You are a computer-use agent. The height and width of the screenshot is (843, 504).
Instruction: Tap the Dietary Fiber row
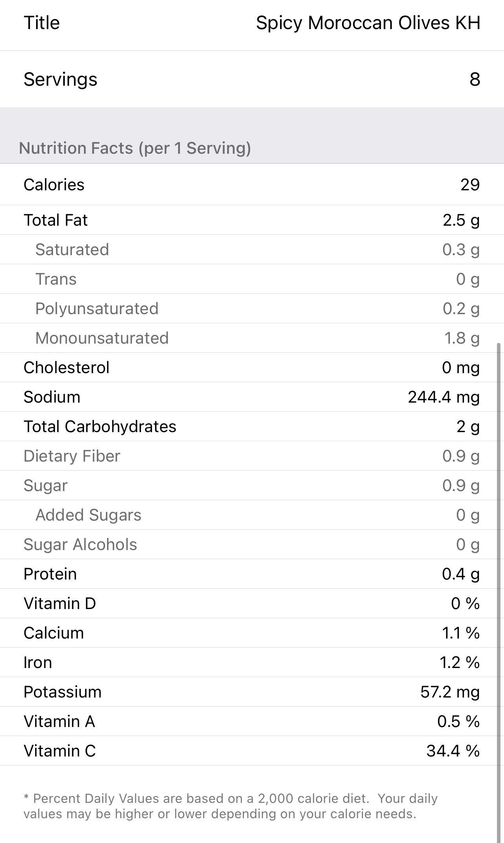pyautogui.click(x=251, y=456)
